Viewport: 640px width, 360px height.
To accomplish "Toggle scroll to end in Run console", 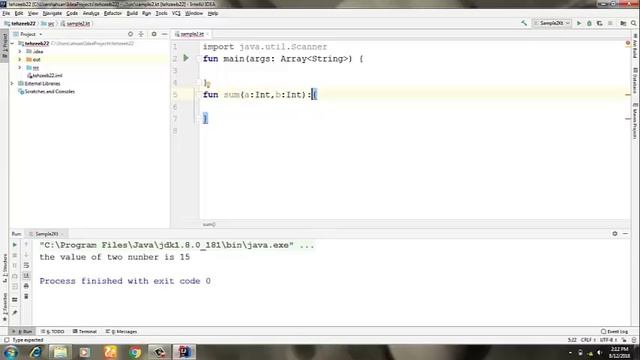I will [26, 276].
